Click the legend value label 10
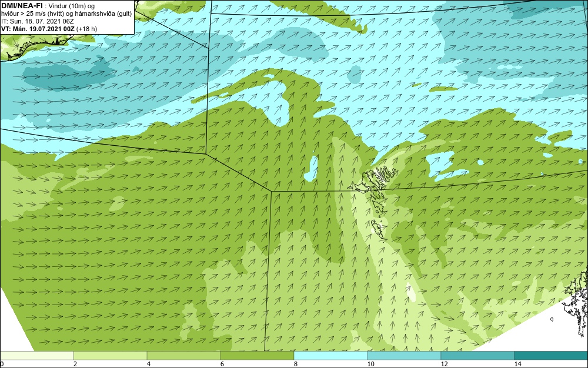This screenshot has width=588, height=368. coord(370,364)
